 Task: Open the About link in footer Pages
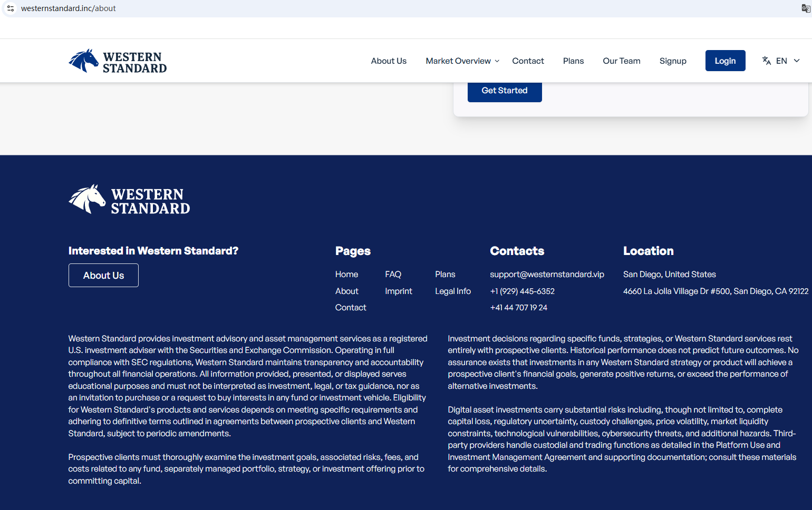point(346,291)
